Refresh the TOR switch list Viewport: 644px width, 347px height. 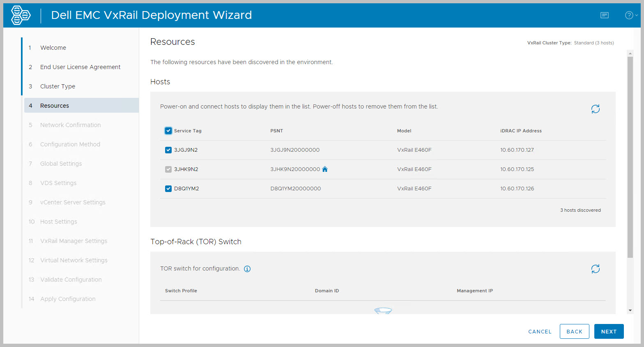point(595,269)
